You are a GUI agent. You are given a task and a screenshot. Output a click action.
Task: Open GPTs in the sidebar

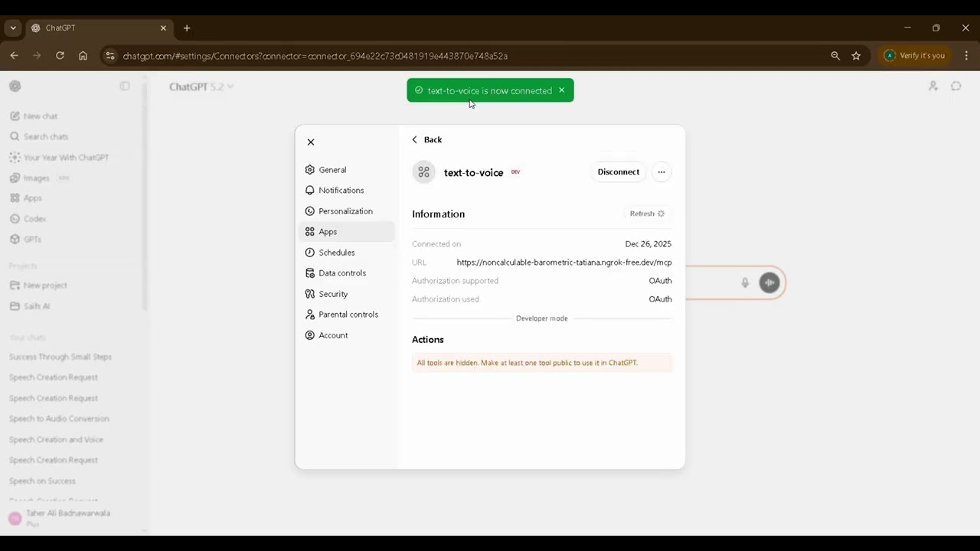click(x=25, y=240)
